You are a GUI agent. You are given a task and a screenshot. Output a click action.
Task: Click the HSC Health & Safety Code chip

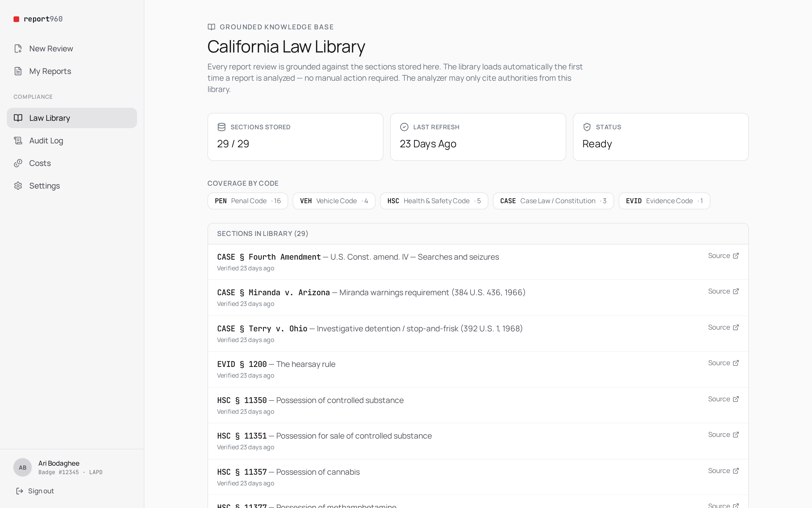(x=434, y=201)
